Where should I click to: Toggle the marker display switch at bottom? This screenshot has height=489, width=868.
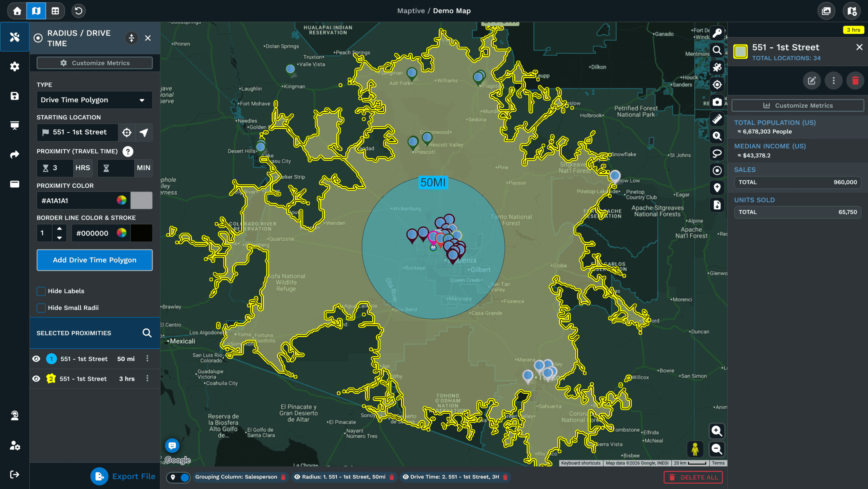179,477
